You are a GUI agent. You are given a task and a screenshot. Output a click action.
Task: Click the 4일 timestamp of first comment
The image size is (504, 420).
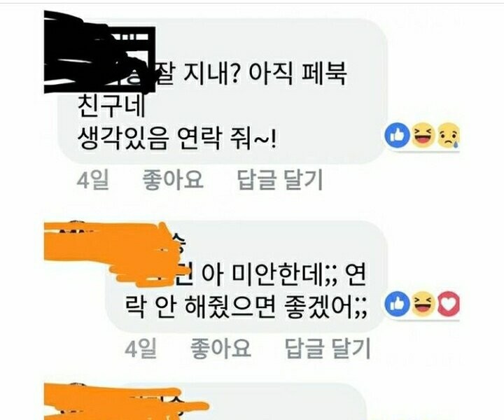coord(92,180)
